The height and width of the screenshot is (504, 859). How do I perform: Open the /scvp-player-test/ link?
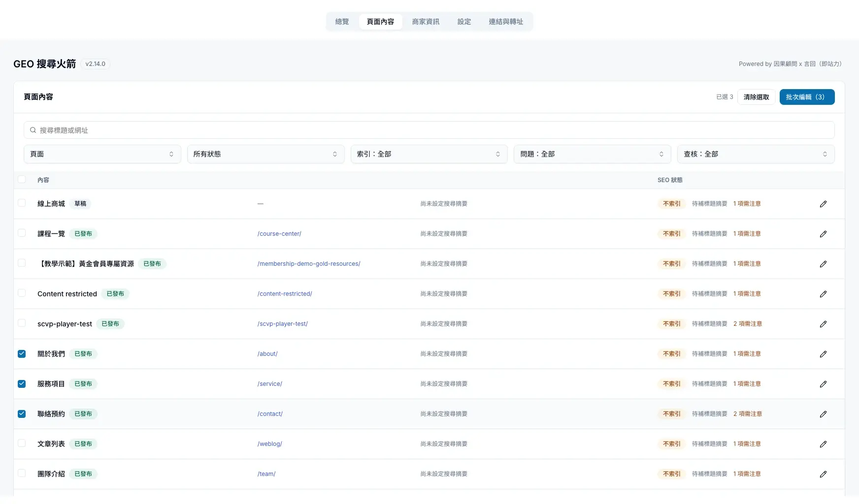pyautogui.click(x=282, y=324)
